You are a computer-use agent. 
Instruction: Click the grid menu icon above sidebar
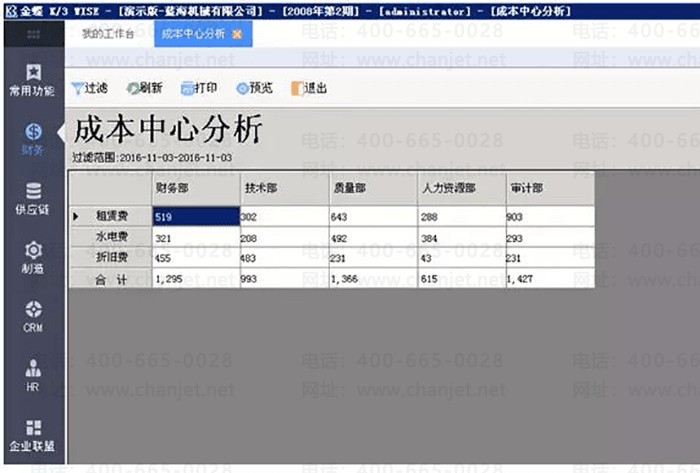(x=33, y=34)
